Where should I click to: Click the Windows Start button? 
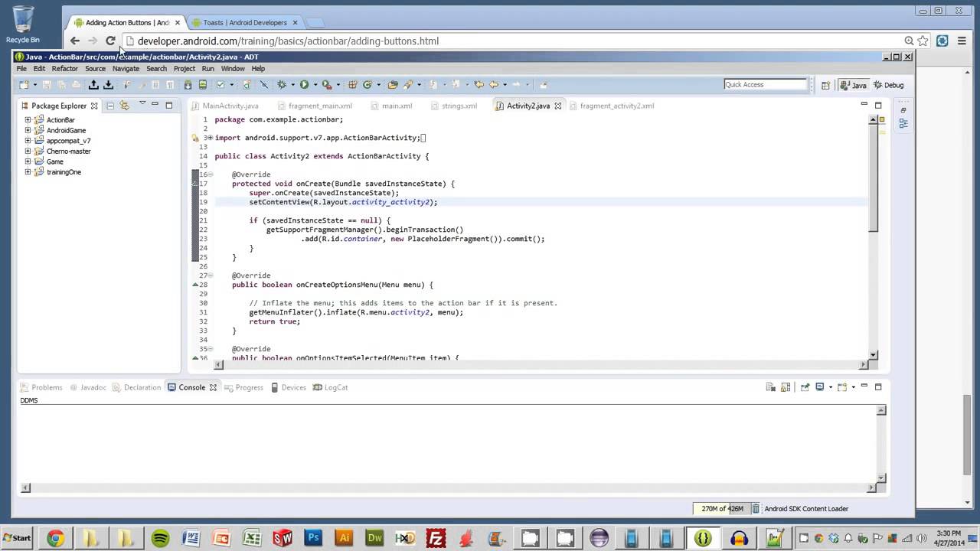(x=17, y=538)
